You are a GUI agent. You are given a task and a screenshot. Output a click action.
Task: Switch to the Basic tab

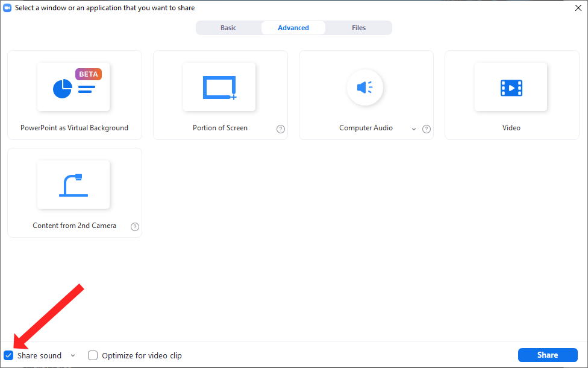click(228, 28)
